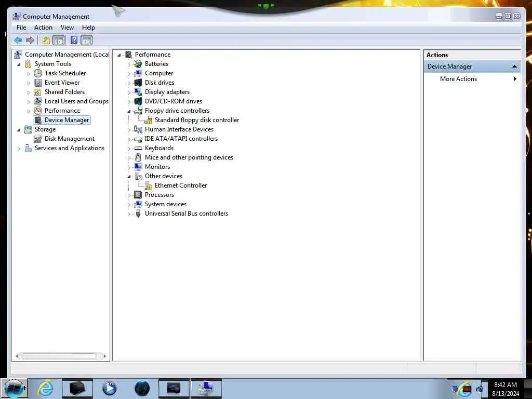Collapse the root Performance computer node
This screenshot has width=532, height=399.
pos(119,55)
